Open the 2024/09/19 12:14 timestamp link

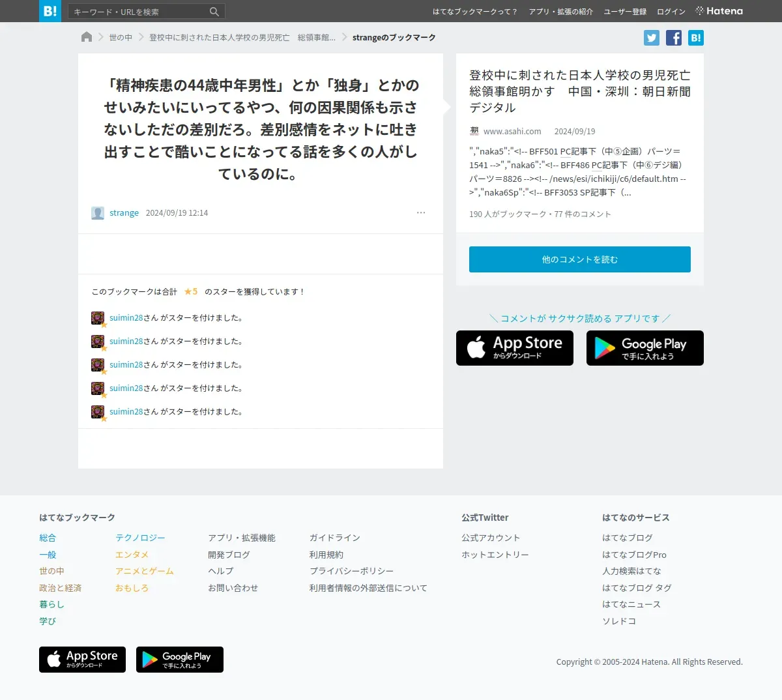(177, 213)
